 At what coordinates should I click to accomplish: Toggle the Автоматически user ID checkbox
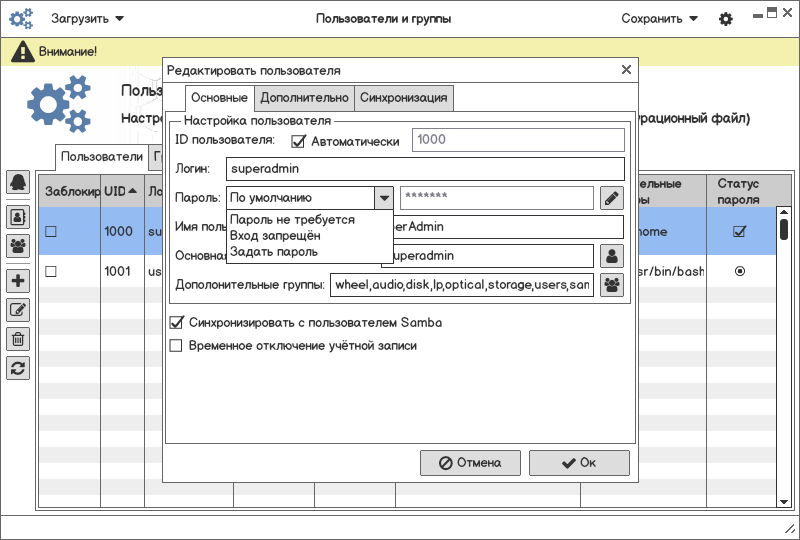[298, 141]
